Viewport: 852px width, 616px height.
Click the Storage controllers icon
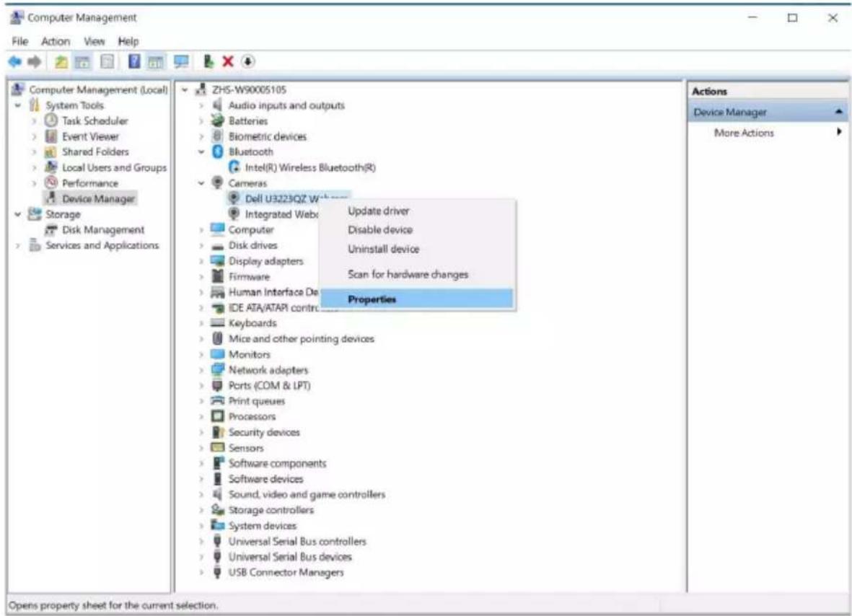(x=217, y=509)
